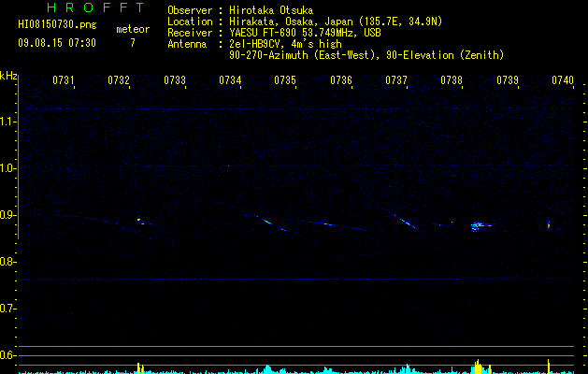This screenshot has width=588, height=374.
Task: Click the yellow power peak before 0740
Action: pyautogui.click(x=548, y=367)
